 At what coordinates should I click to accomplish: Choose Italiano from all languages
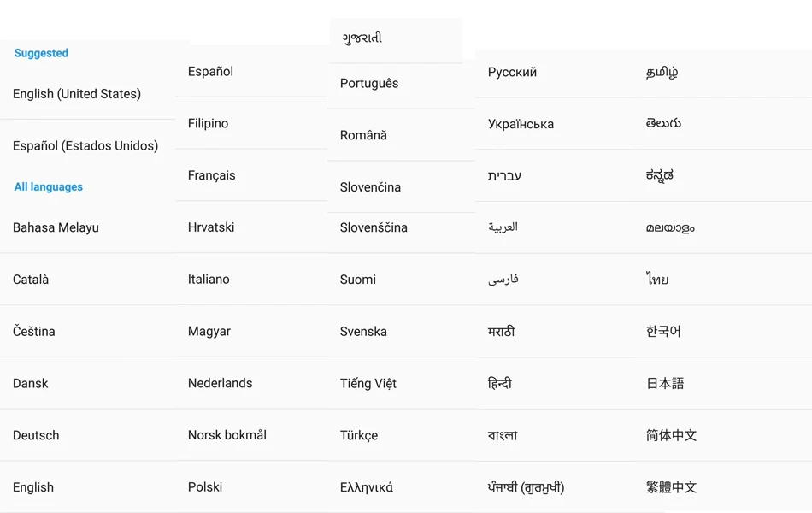point(209,280)
